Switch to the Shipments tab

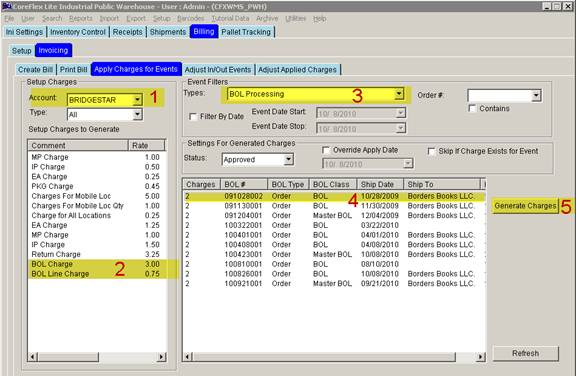(168, 32)
